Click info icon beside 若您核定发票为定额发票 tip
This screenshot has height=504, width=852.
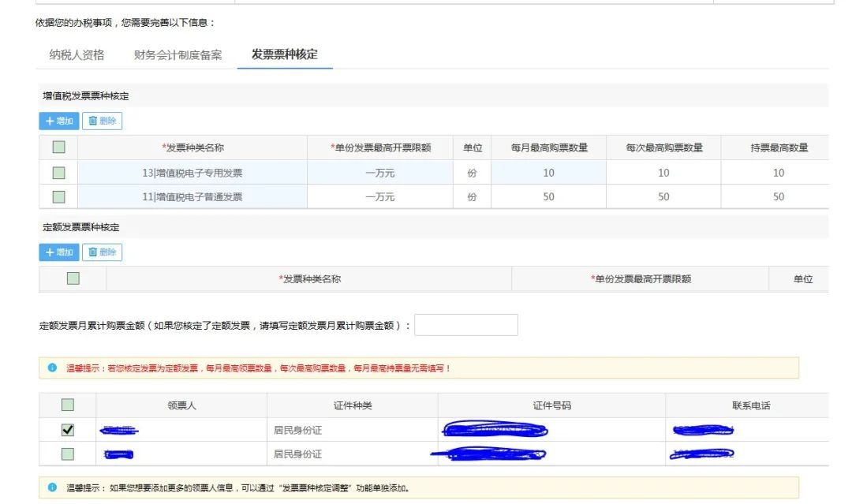click(52, 368)
